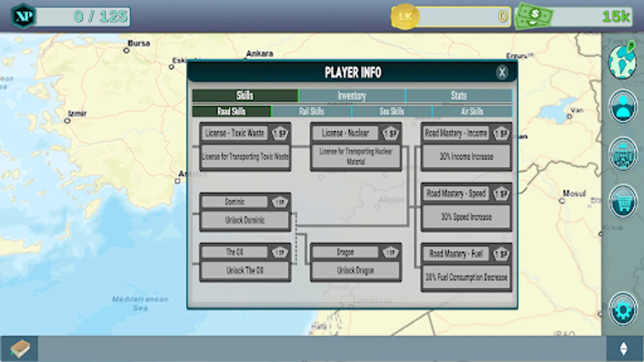Image resolution: width=644 pixels, height=362 pixels.
Task: Click the Bursa city label on map
Action: (x=139, y=43)
